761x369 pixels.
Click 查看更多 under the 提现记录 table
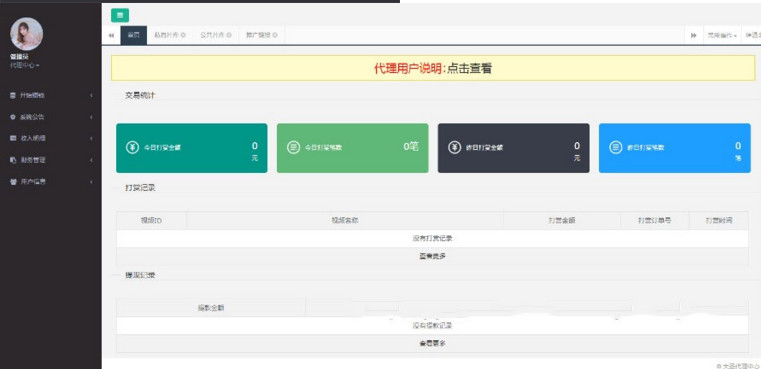pos(432,343)
